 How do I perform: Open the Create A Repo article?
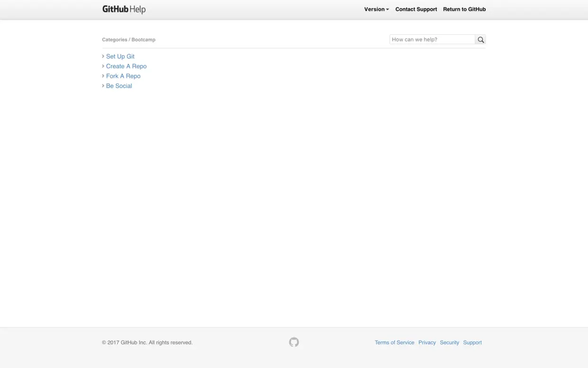(x=126, y=66)
